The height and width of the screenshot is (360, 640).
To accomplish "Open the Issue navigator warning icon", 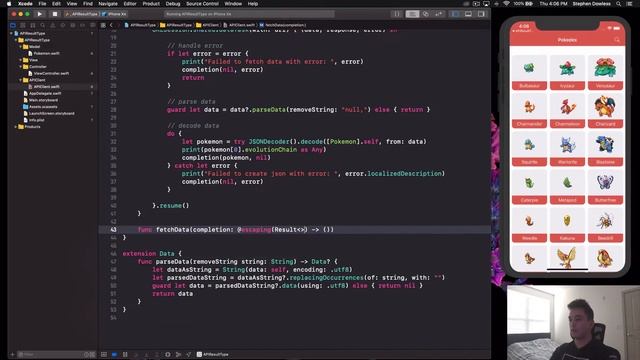I will (53, 25).
